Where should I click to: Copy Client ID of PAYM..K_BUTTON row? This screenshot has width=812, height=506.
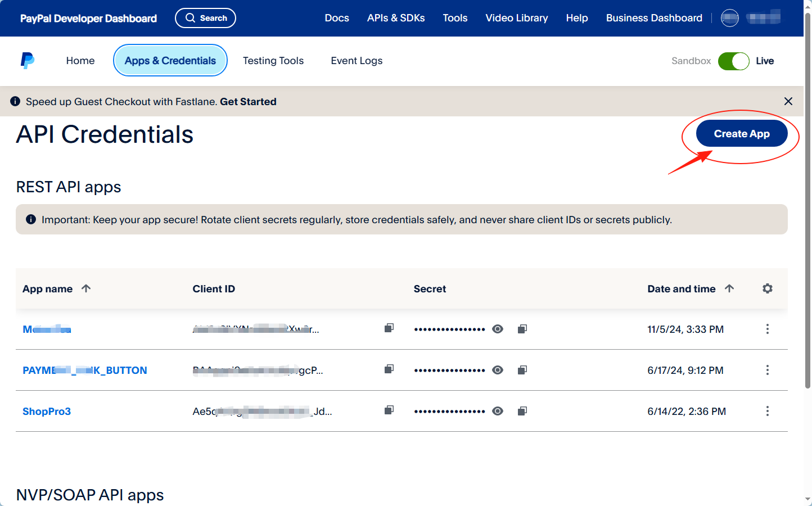pos(389,369)
